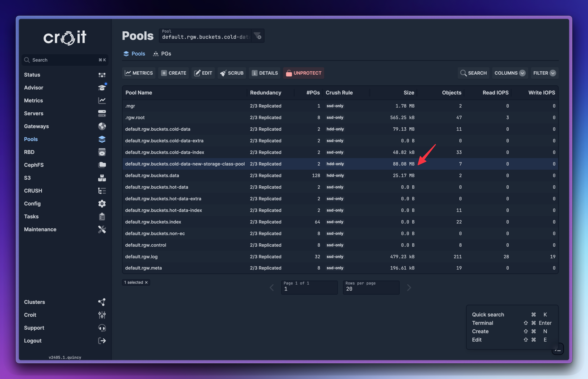Viewport: 588px width, 379px height.
Task: Dismiss the 1 selected chip
Action: point(146,282)
